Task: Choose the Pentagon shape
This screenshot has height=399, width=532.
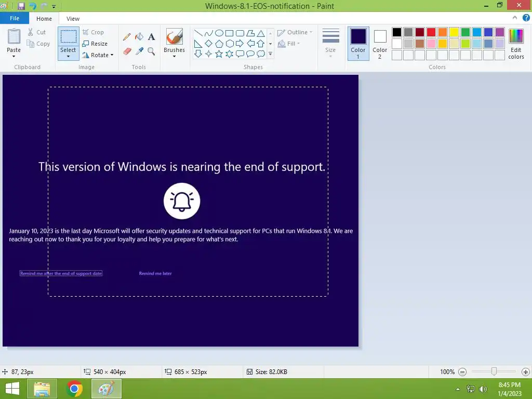Action: pyautogui.click(x=219, y=44)
